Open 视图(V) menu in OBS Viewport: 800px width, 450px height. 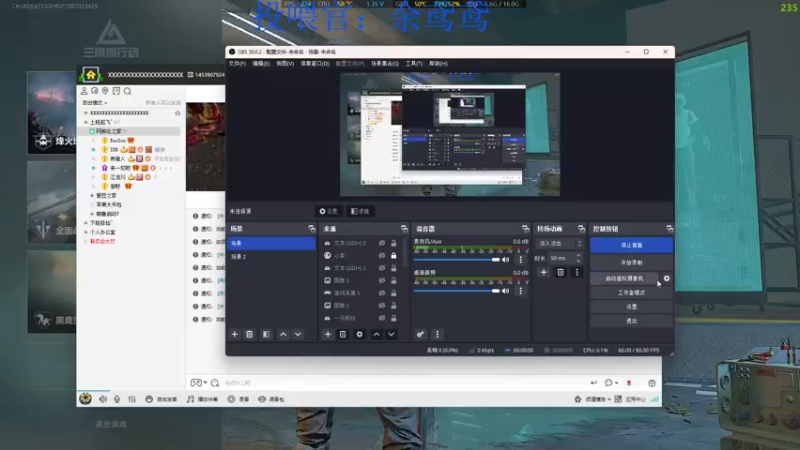(x=285, y=64)
